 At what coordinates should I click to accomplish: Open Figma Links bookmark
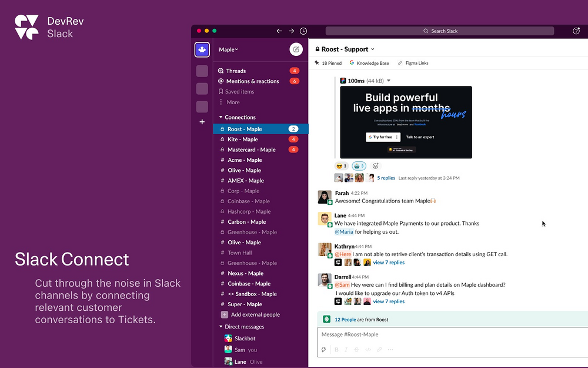point(413,63)
